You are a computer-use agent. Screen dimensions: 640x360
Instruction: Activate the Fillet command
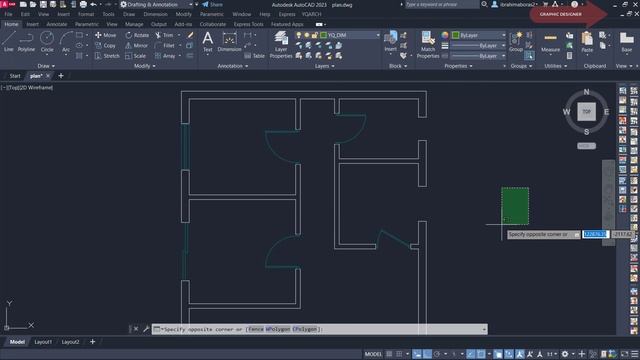(165, 46)
